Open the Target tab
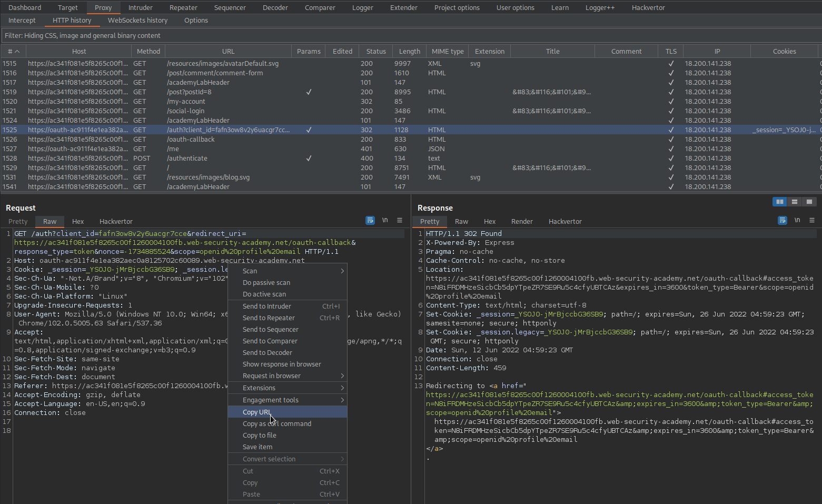 pos(67,7)
